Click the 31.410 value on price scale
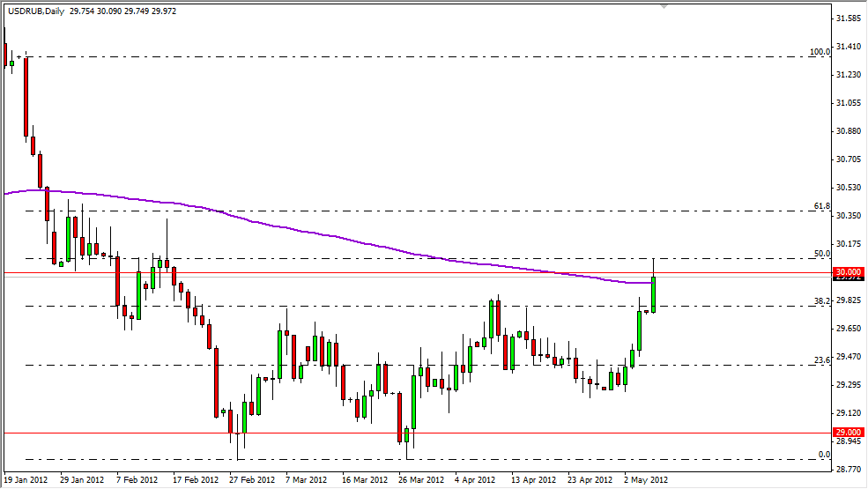Image resolution: width=868 pixels, height=489 pixels. pos(849,47)
